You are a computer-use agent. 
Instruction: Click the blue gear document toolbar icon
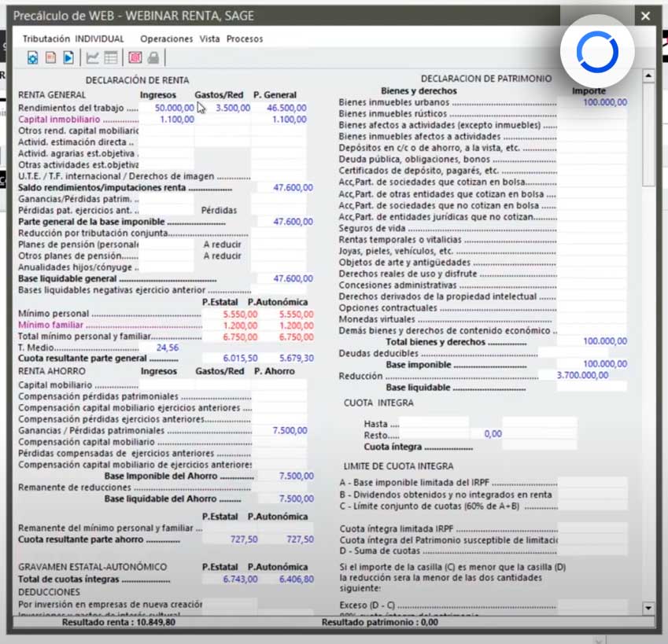coord(32,57)
